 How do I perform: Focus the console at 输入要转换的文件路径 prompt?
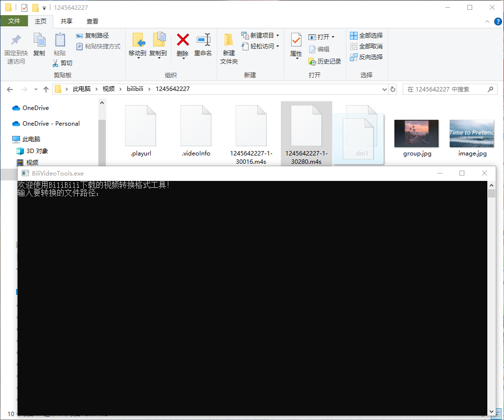(x=58, y=193)
